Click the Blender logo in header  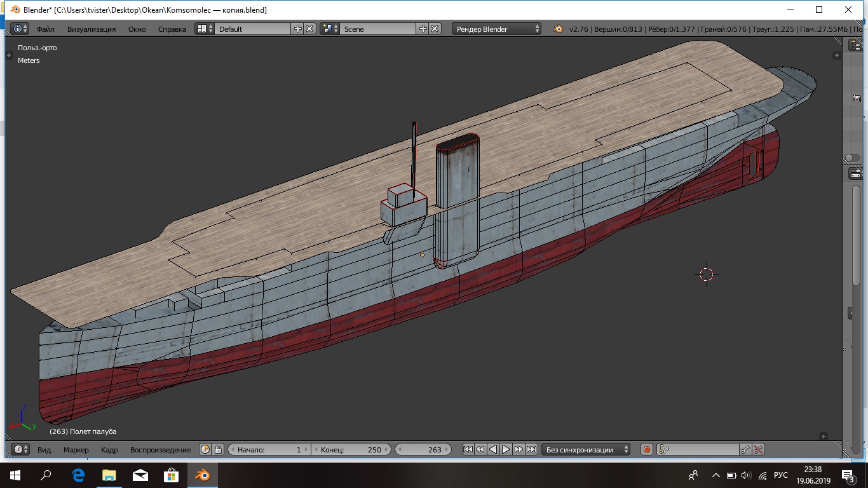557,29
